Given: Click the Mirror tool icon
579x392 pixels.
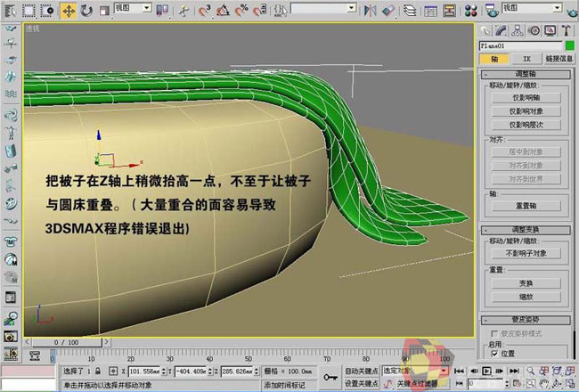Looking at the screenshot, I should pyautogui.click(x=370, y=11).
